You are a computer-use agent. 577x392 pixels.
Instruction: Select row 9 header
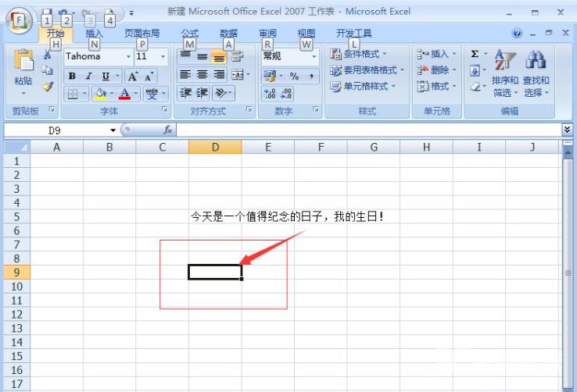point(16,273)
